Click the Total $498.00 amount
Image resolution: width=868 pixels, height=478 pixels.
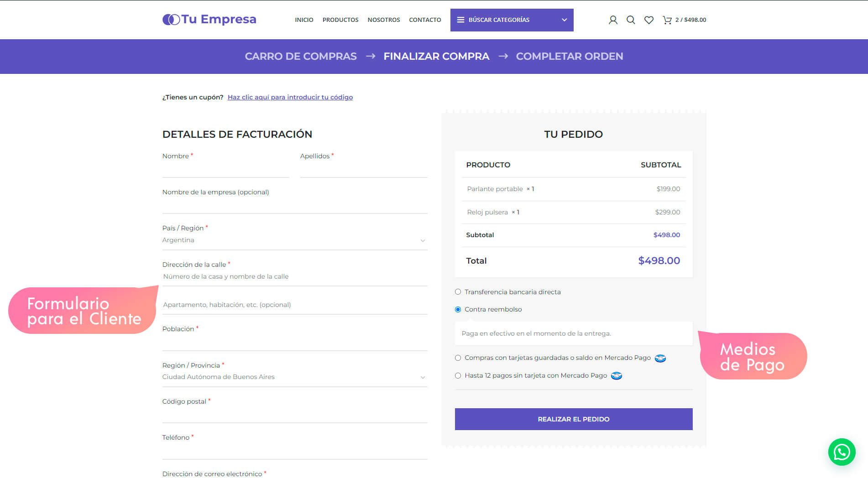coord(659,261)
